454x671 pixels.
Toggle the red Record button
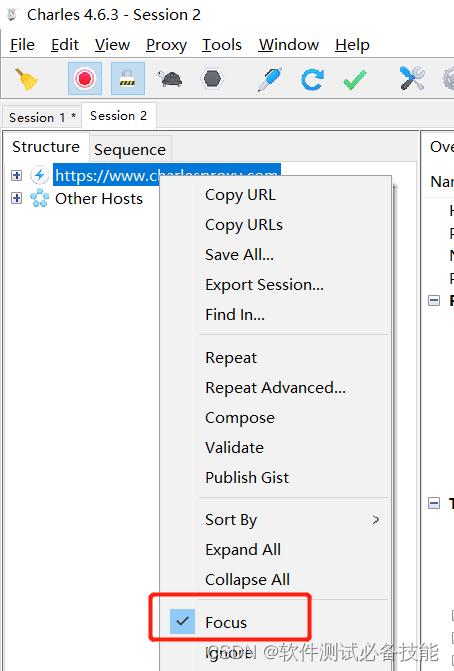[85, 79]
